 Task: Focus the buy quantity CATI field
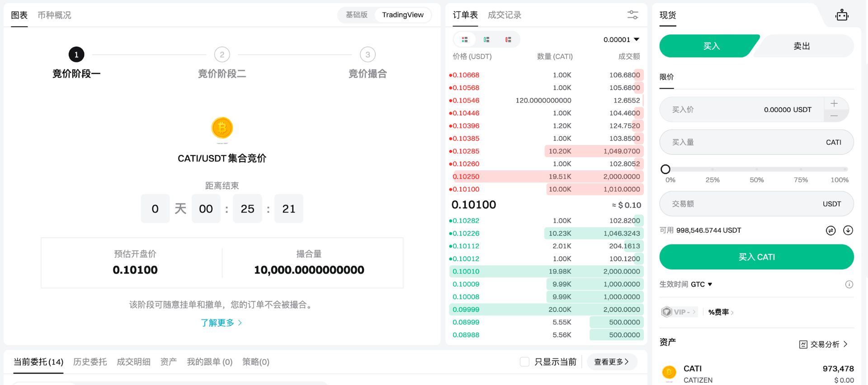point(756,142)
